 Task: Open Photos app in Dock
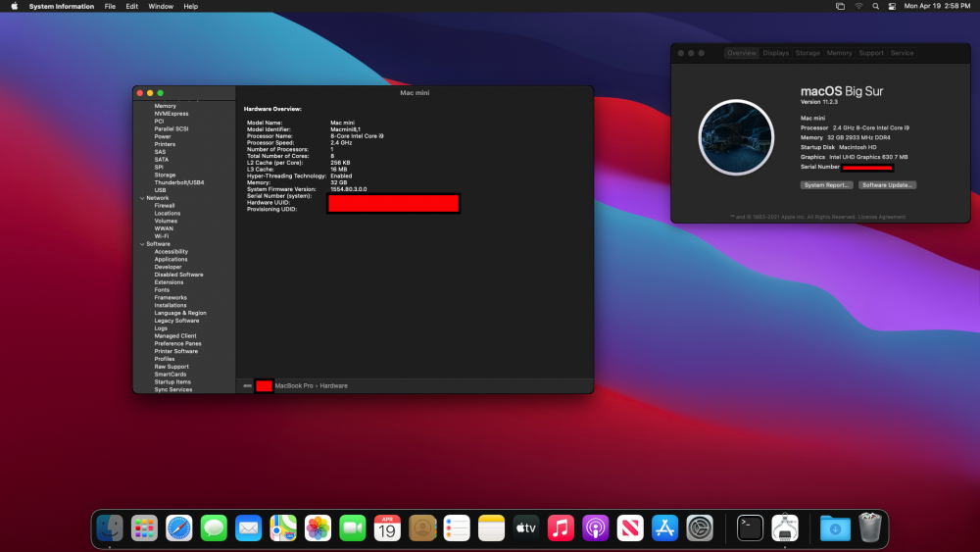click(318, 528)
